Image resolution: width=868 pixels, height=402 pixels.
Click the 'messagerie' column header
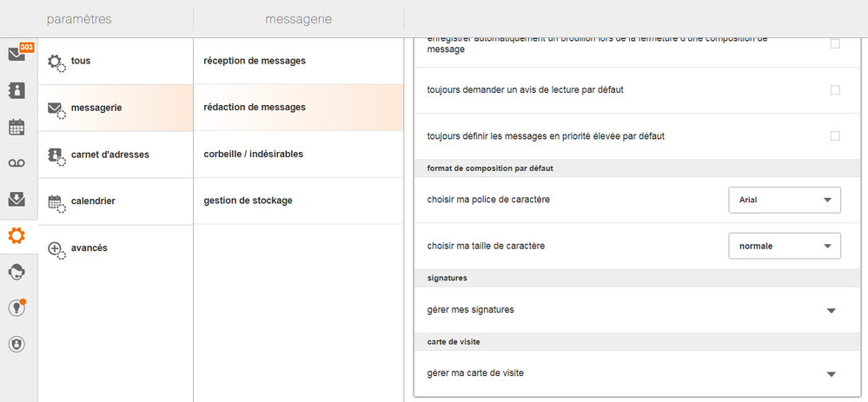pyautogui.click(x=298, y=19)
